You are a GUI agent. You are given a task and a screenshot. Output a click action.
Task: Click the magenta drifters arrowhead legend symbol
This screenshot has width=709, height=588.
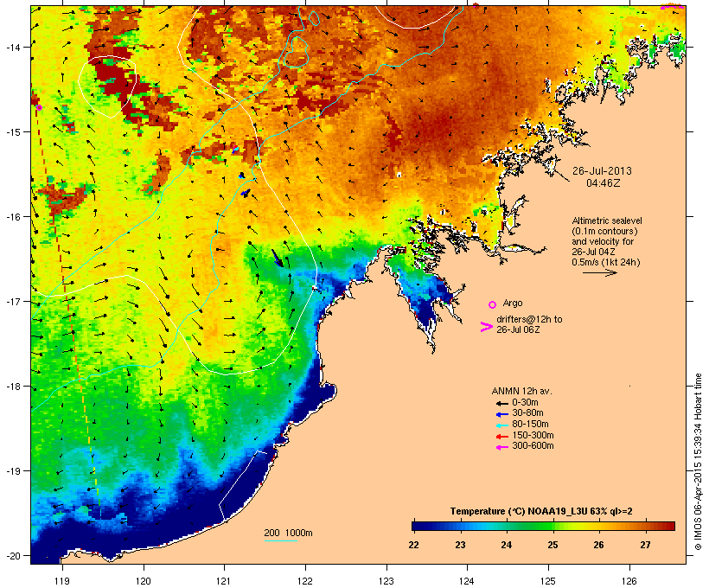(x=487, y=327)
